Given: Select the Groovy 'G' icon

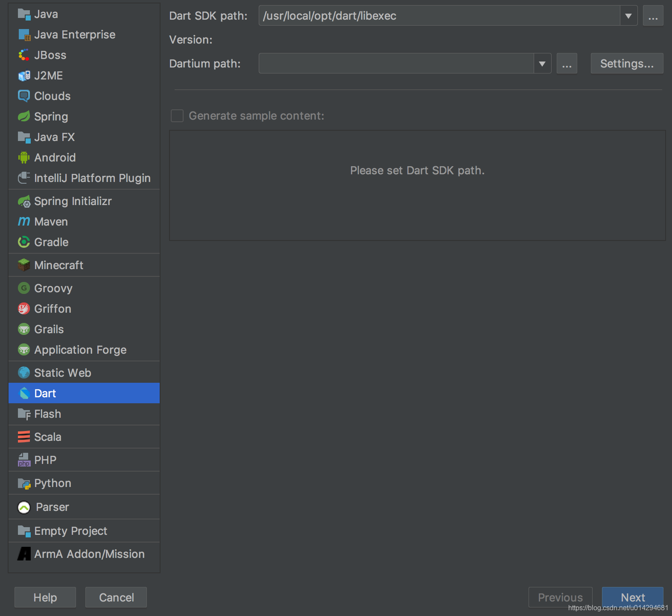Looking at the screenshot, I should [x=24, y=288].
